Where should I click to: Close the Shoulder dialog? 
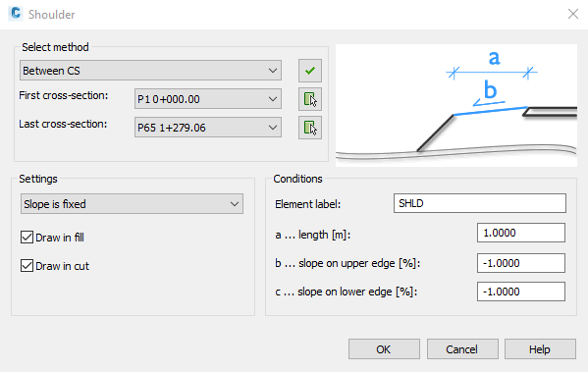tap(573, 15)
